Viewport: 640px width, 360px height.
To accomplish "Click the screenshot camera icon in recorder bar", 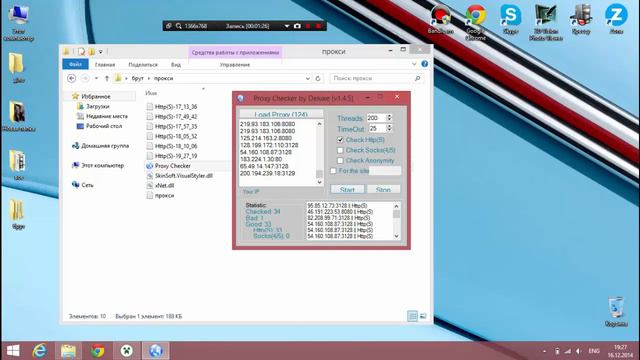I will click(x=297, y=26).
